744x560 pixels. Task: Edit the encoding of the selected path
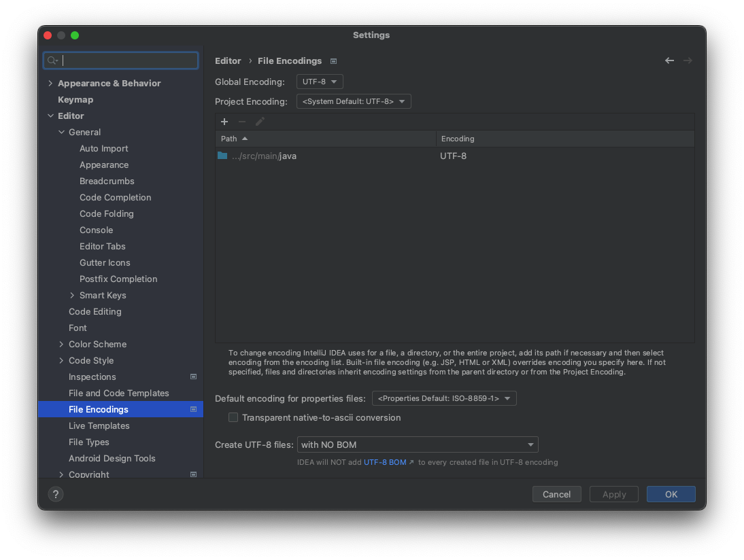[260, 122]
